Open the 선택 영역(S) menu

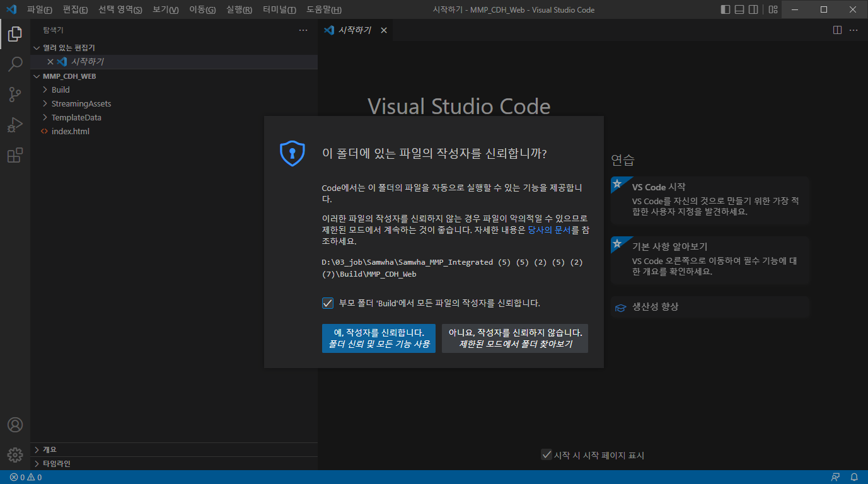pyautogui.click(x=120, y=9)
